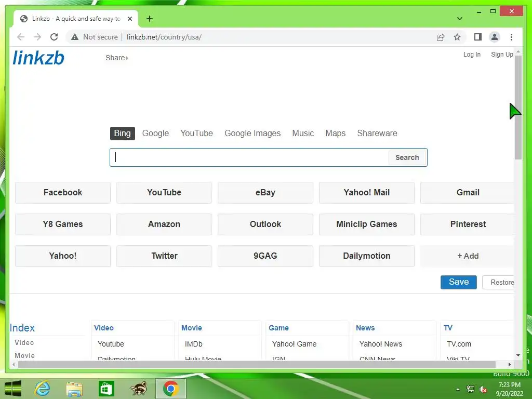The height and width of the screenshot is (399, 532).
Task: Open the Dailymotion quick link button
Action: (x=367, y=256)
